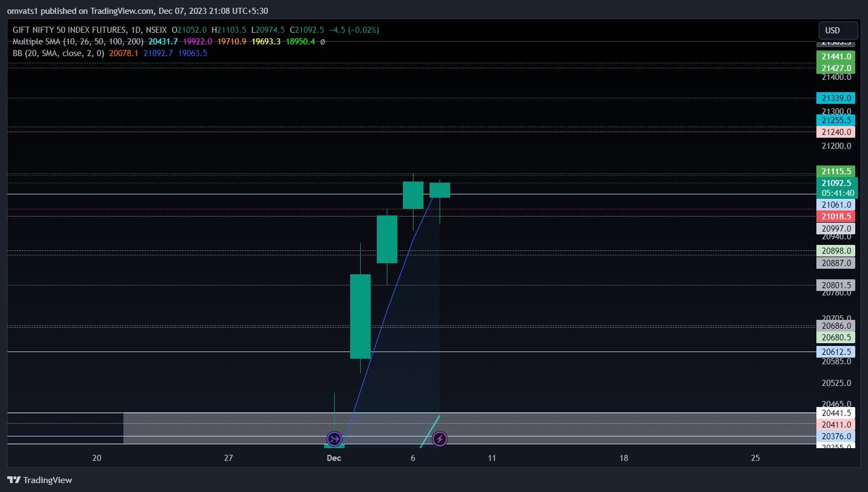This screenshot has width=868, height=492.
Task: Click the 20997.0 price label
Action: 836,229
